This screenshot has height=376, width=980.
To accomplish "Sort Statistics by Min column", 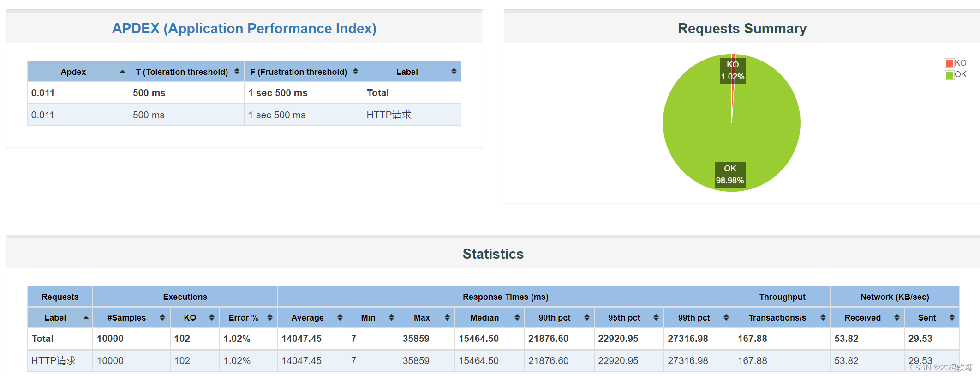I will click(373, 317).
